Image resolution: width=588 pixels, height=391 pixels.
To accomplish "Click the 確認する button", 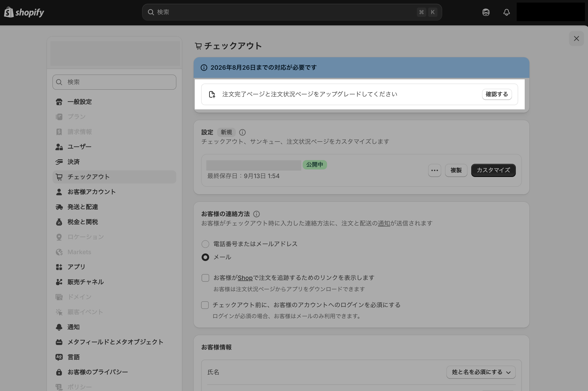I will pos(497,94).
